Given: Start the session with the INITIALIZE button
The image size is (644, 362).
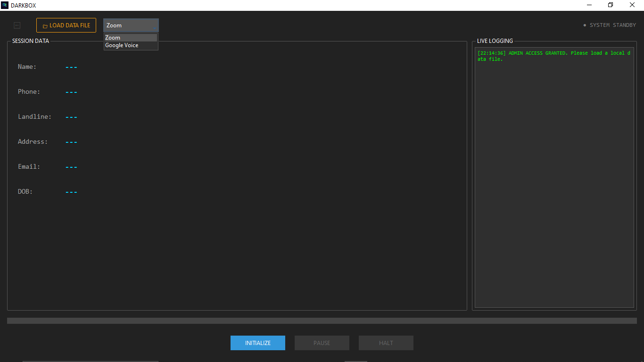Looking at the screenshot, I should (x=258, y=343).
